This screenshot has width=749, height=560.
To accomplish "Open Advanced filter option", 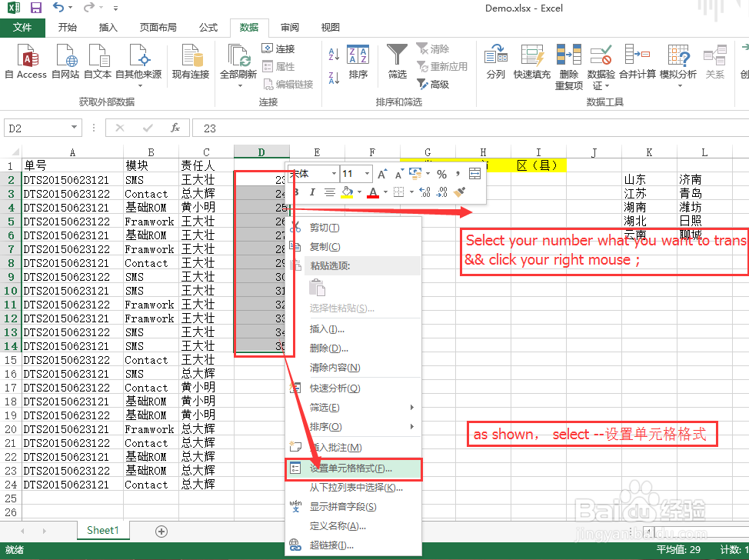I will pos(433,84).
